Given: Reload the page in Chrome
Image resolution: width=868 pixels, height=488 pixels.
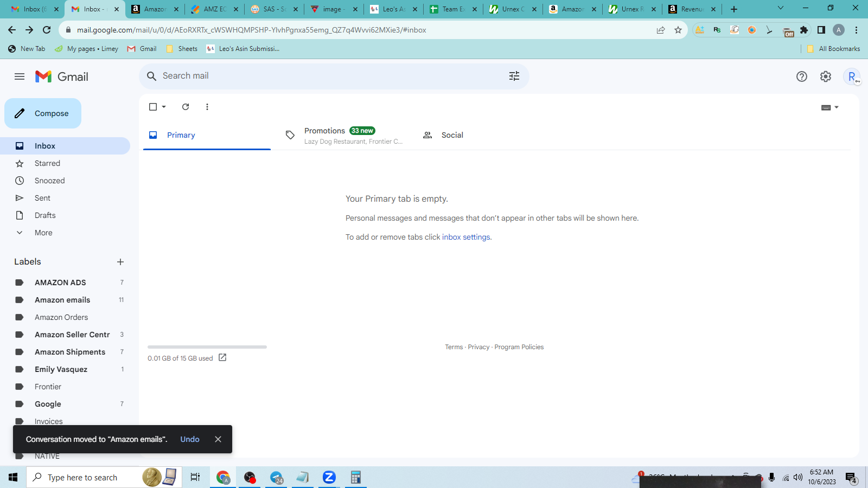Looking at the screenshot, I should (x=47, y=30).
